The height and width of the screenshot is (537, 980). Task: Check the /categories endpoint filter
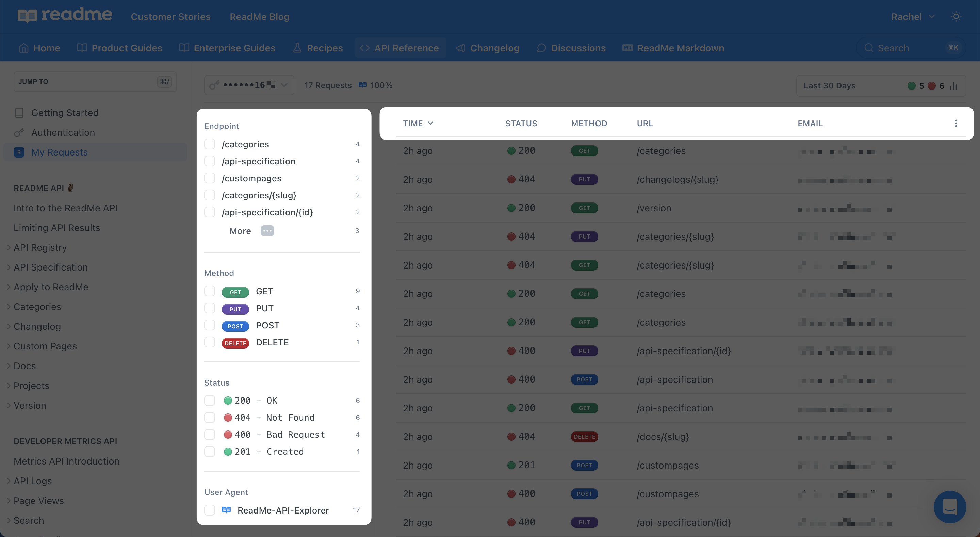210,144
